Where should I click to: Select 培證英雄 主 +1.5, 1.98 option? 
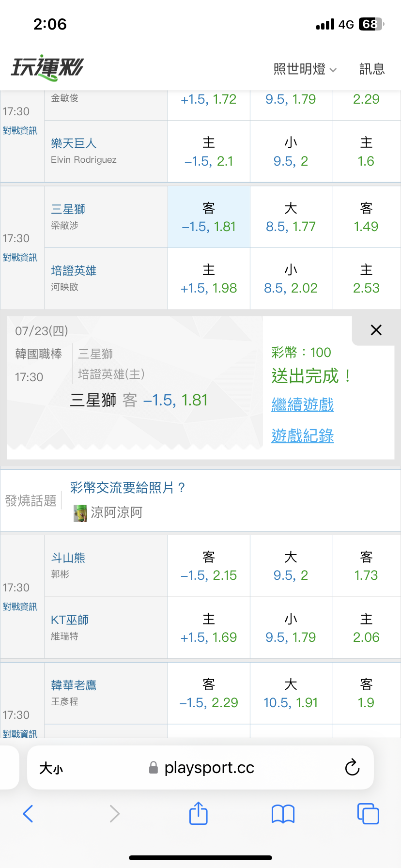209,279
